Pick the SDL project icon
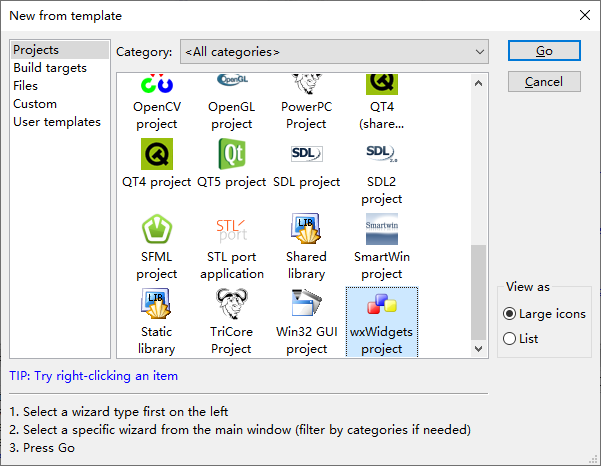Screen dimensions: 601x466 [x=307, y=154]
